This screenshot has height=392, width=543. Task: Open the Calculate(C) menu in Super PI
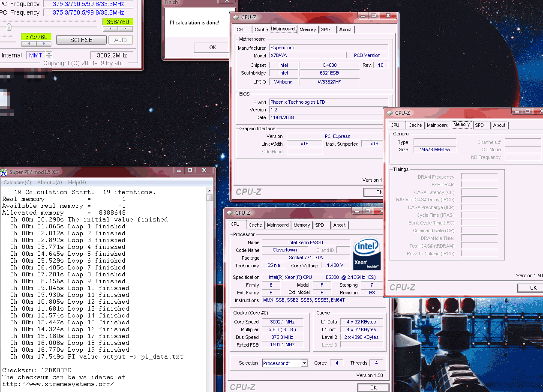click(17, 183)
